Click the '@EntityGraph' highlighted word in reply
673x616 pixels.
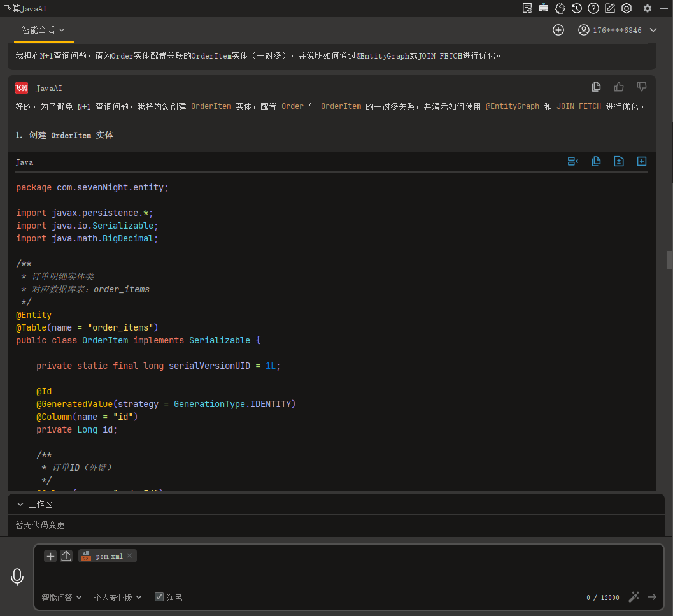(512, 106)
